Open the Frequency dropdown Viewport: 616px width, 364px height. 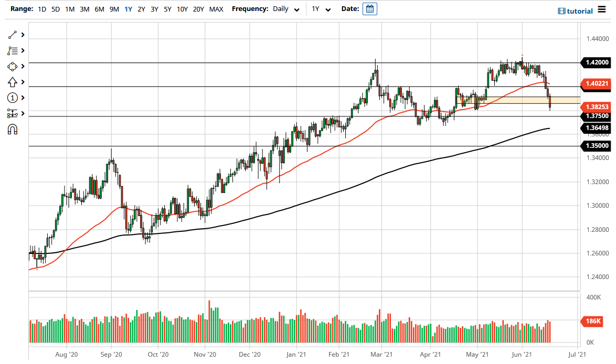click(x=286, y=9)
